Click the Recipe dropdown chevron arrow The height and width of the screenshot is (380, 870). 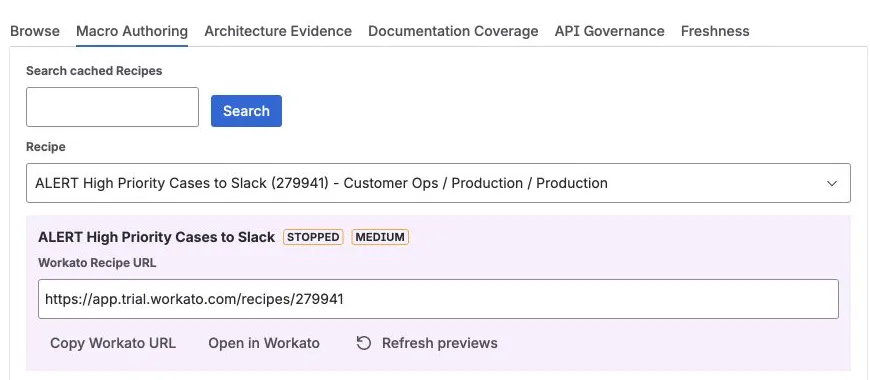point(832,183)
